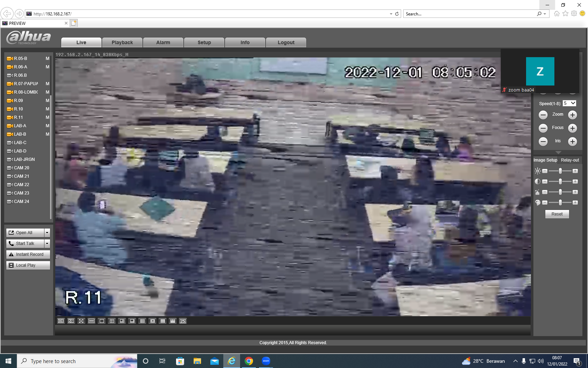Screen dimensions: 588x368
Task: Click the browser Search field
Action: (470, 14)
